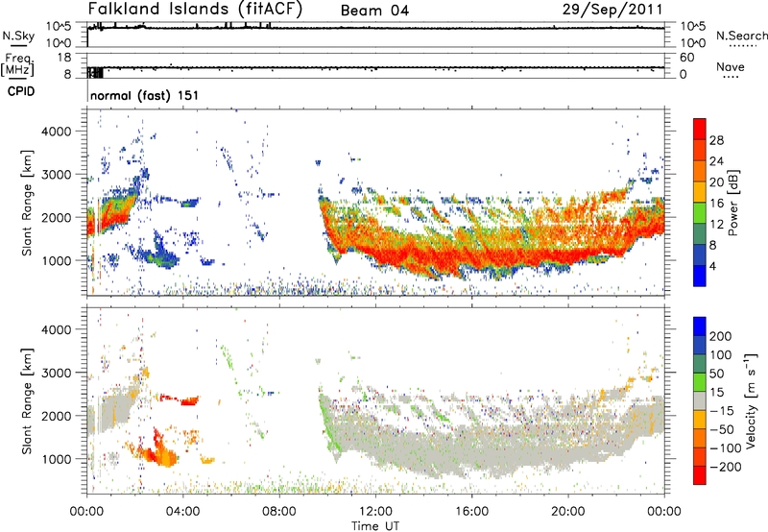Click the "16" power colorbar label

716,204
